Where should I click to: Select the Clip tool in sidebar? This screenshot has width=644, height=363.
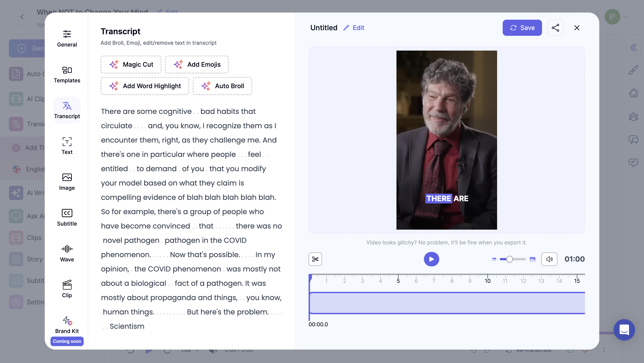(x=66, y=288)
